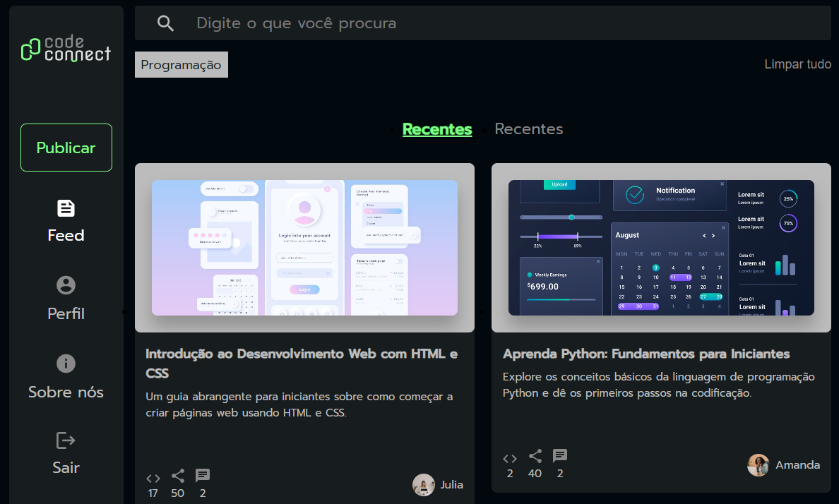Click comment icon on Python post
This screenshot has height=504, width=839.
[560, 456]
